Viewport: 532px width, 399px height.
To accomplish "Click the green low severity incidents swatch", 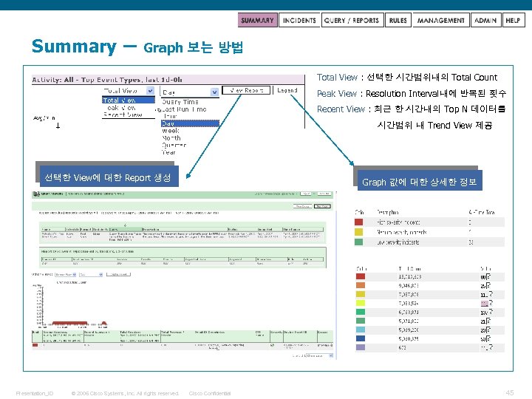I will pos(358,242).
